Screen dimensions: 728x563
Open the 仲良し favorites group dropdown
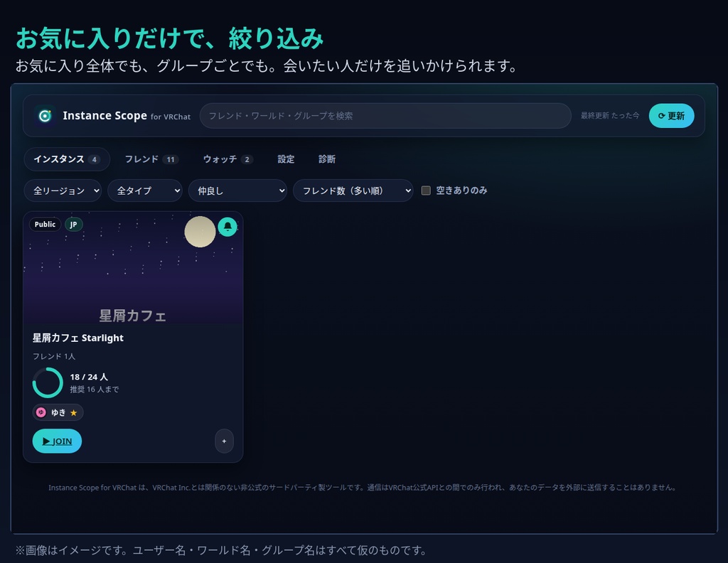(x=237, y=191)
